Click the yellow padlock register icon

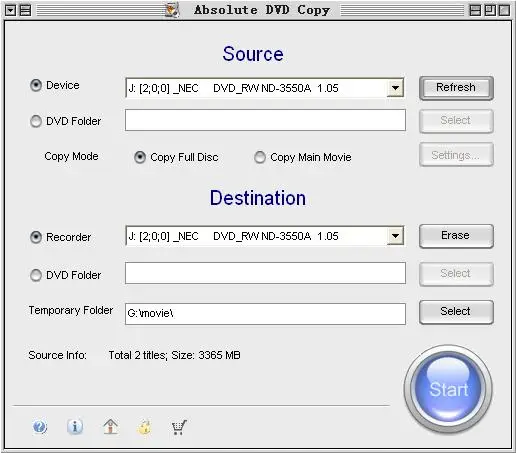click(145, 427)
